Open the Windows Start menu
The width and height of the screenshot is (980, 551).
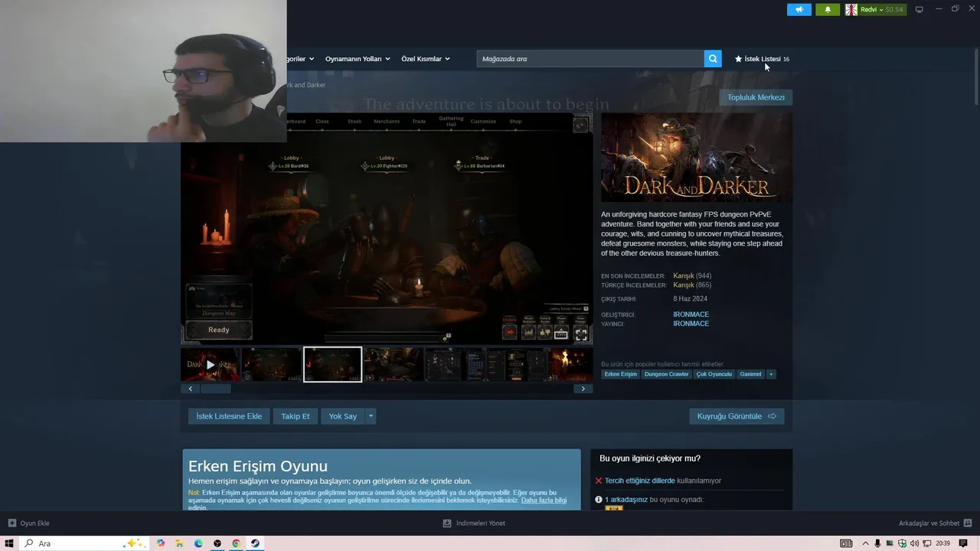(10, 543)
